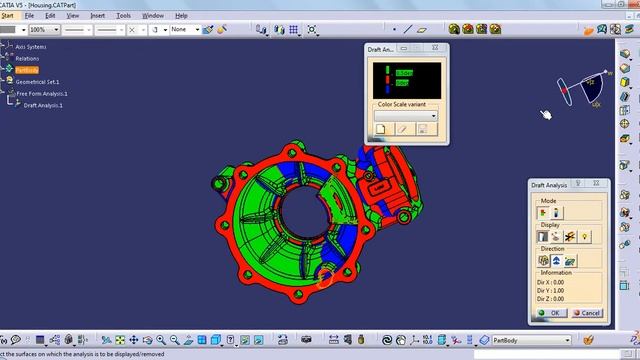Open the File menu

click(29, 16)
